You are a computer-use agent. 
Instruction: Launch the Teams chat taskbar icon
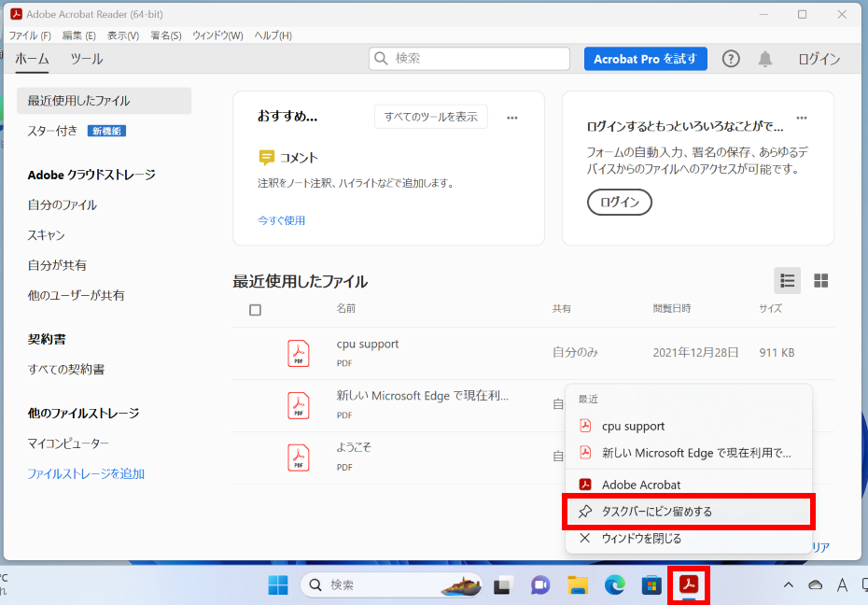(x=540, y=585)
